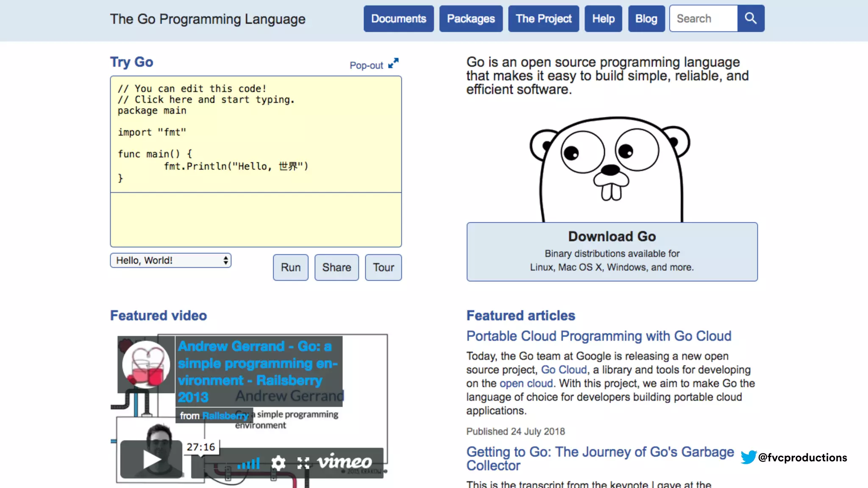This screenshot has height=488, width=868.
Task: Open the Blog tab
Action: pyautogui.click(x=646, y=19)
